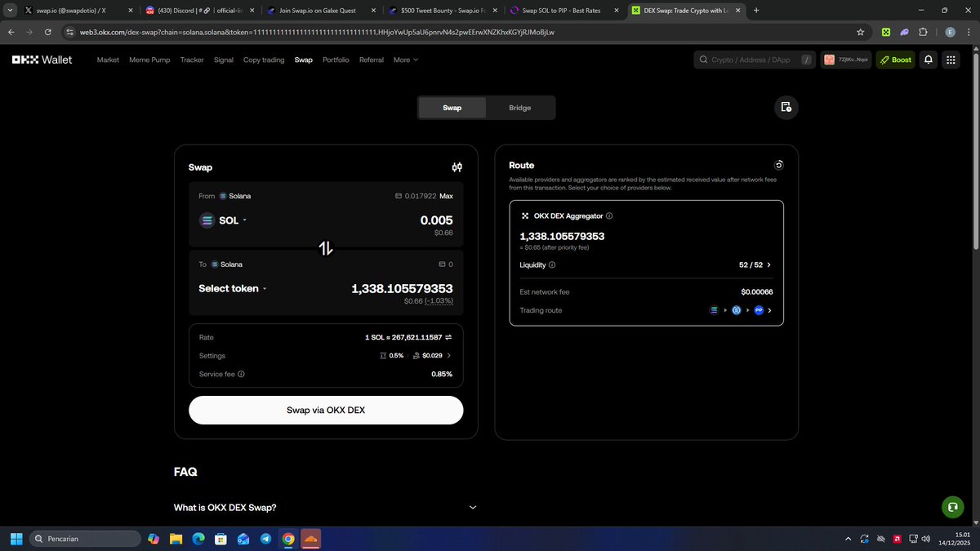Show Service fee info icon
Image resolution: width=980 pixels, height=551 pixels.
(x=241, y=374)
